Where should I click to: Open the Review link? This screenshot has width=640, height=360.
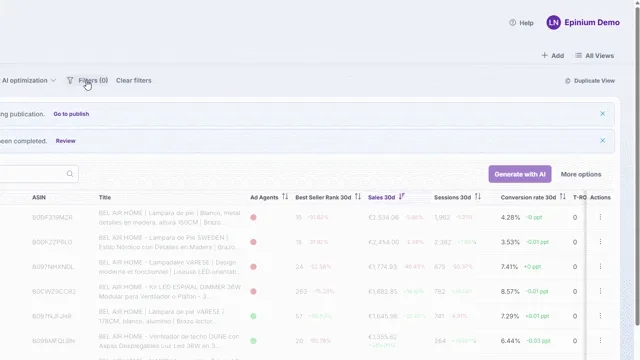(x=65, y=141)
